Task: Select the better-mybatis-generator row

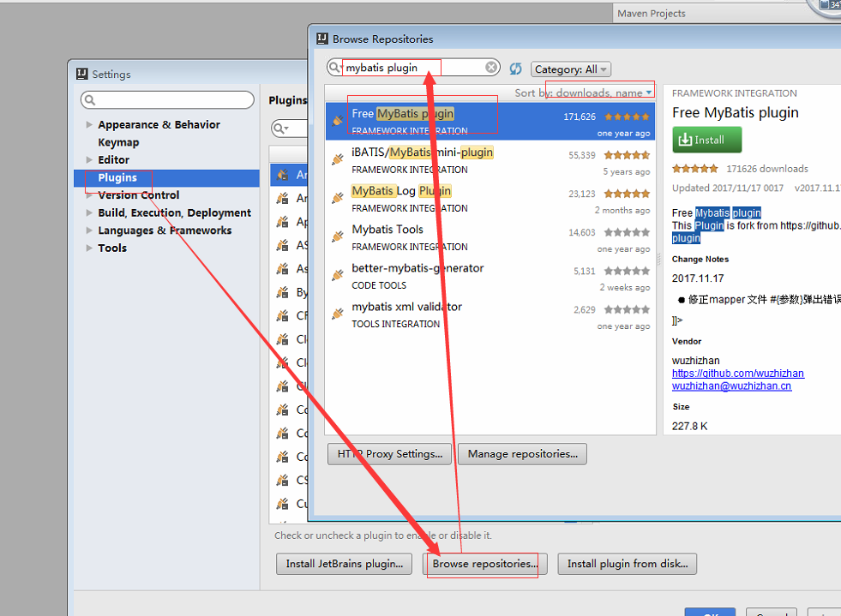Action: tap(490, 276)
